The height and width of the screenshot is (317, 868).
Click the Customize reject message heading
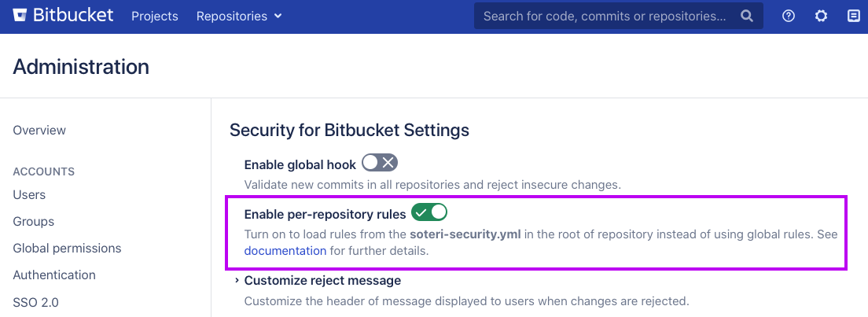tap(322, 280)
